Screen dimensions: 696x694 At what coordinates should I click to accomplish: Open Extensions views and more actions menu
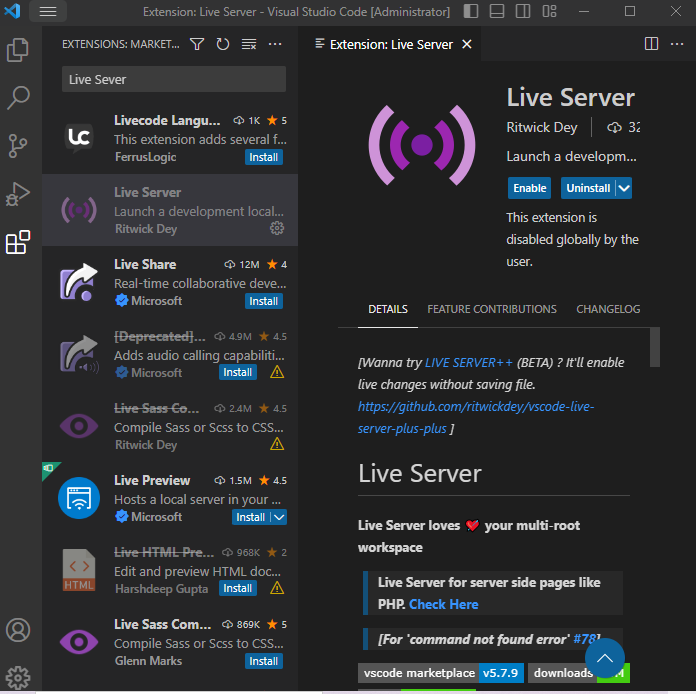click(x=275, y=44)
